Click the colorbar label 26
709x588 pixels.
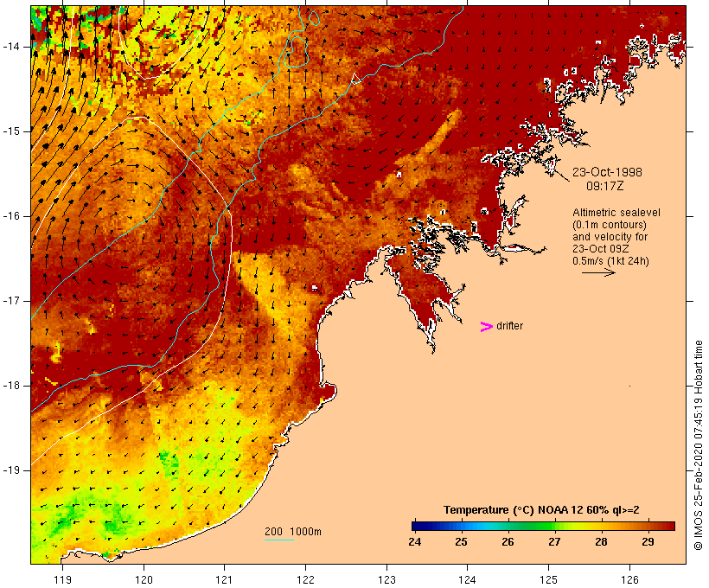[x=508, y=542]
